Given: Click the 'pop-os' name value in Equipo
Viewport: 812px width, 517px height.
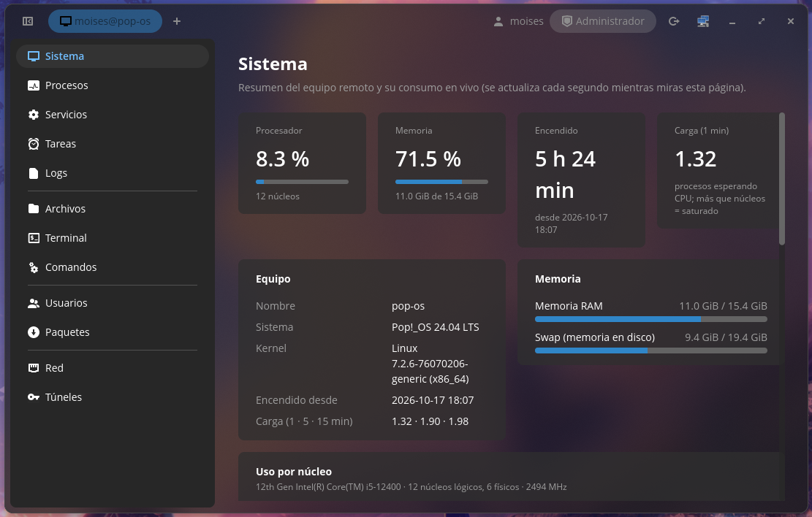Looking at the screenshot, I should [408, 306].
